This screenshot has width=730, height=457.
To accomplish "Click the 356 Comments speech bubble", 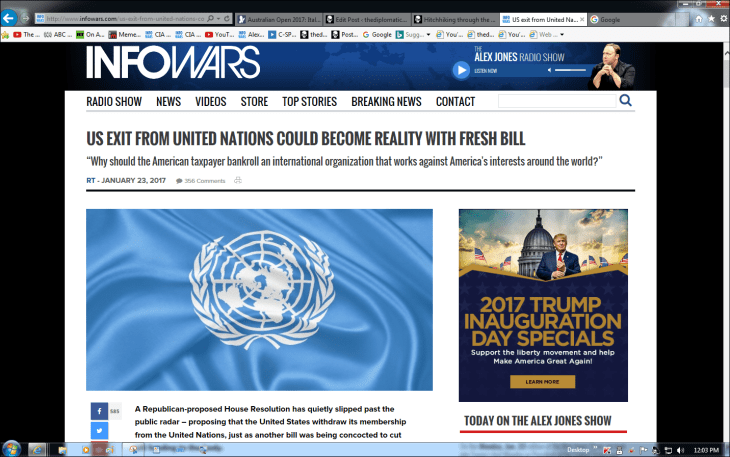I will pyautogui.click(x=179, y=181).
